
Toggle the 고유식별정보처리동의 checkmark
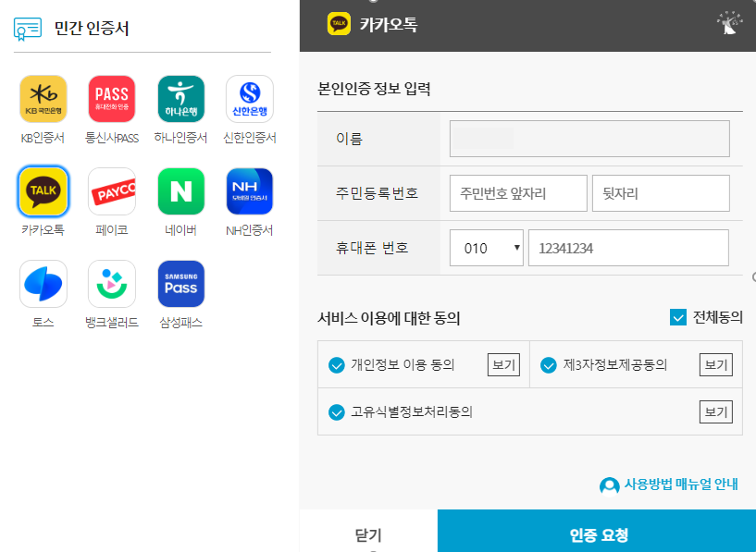pyautogui.click(x=337, y=412)
